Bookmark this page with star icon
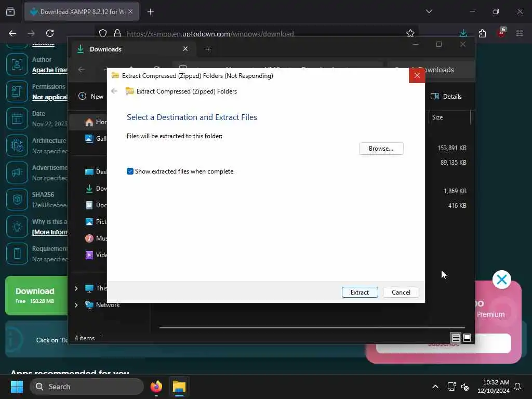The width and height of the screenshot is (532, 399). point(410,33)
